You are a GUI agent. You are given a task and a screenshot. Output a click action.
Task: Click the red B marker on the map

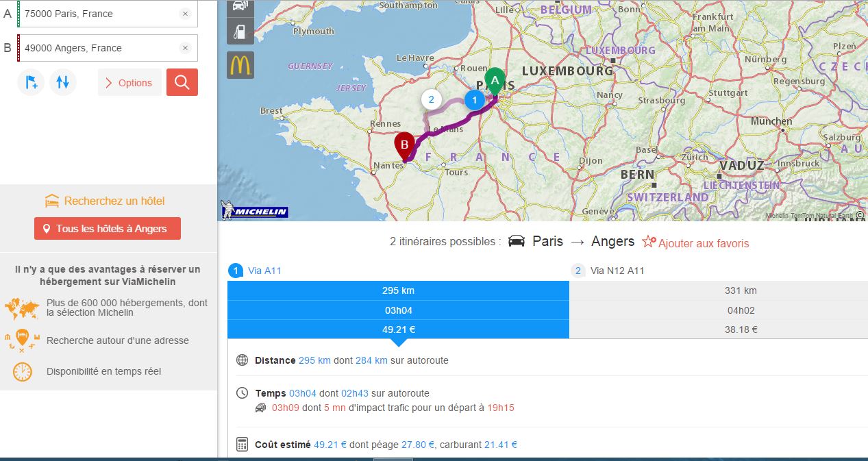pos(404,145)
